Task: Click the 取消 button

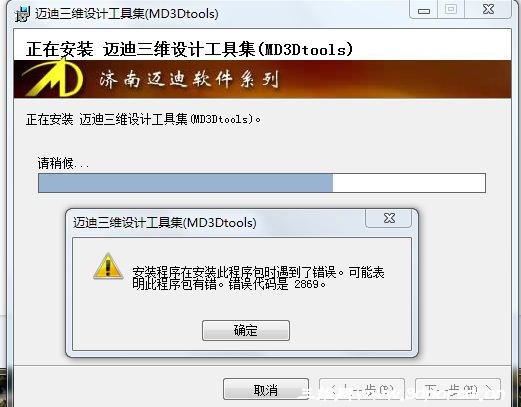Action: pyautogui.click(x=266, y=389)
